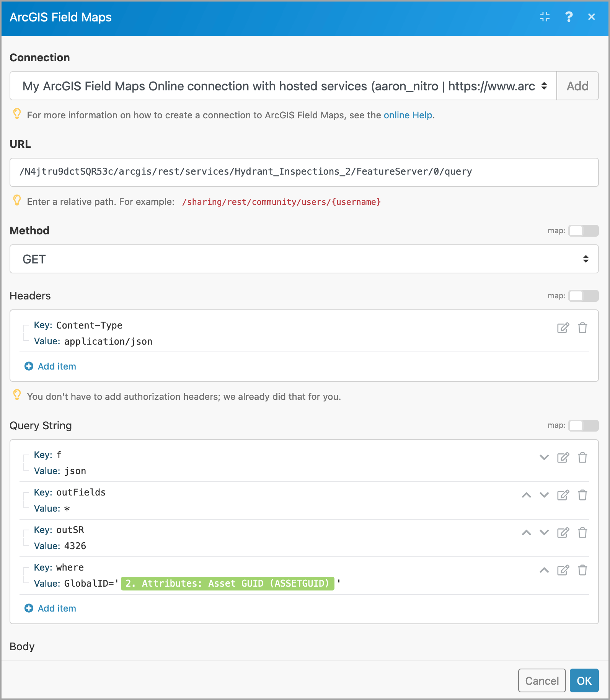Edit the where query string item

pos(563,570)
